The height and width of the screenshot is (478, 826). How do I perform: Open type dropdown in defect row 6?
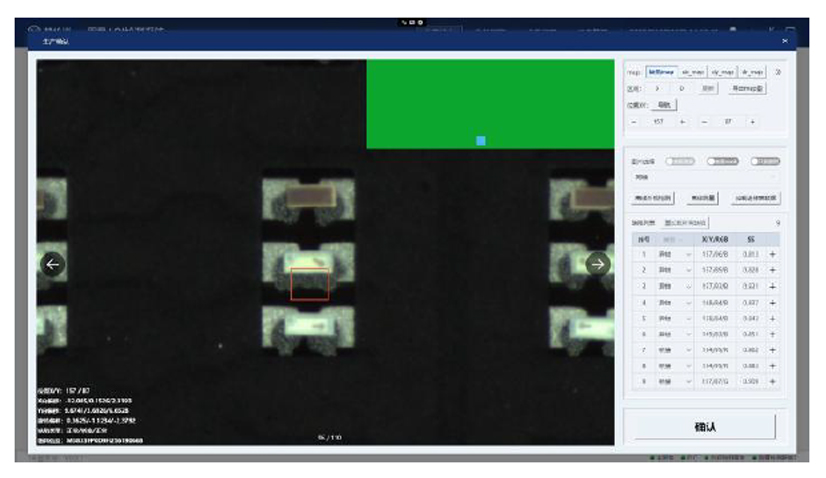tap(674, 334)
